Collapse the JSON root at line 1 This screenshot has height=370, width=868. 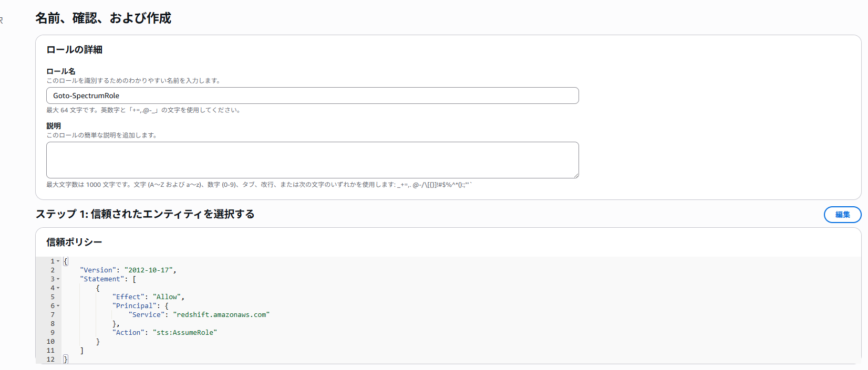click(58, 261)
